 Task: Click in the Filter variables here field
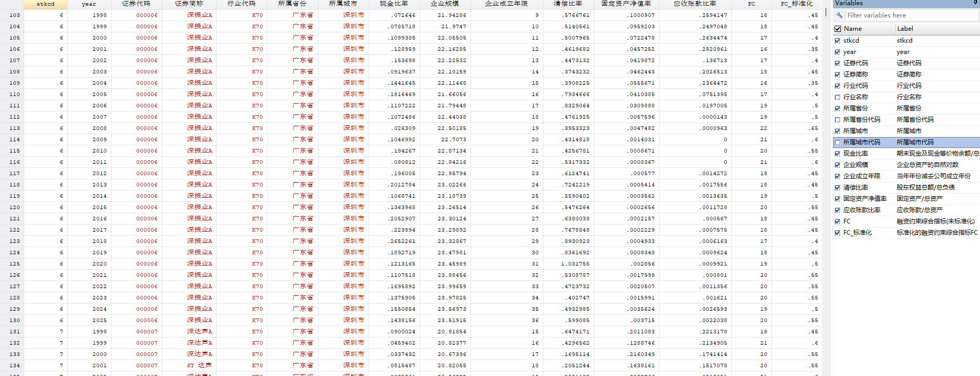click(x=911, y=15)
